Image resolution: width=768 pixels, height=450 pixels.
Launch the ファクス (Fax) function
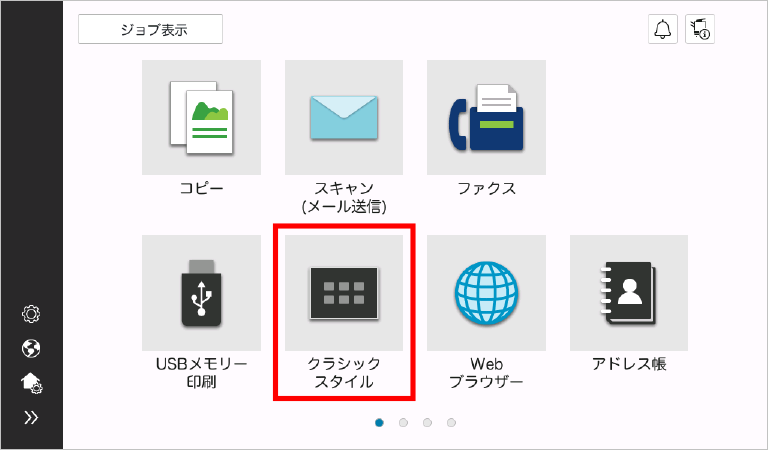[x=486, y=117]
